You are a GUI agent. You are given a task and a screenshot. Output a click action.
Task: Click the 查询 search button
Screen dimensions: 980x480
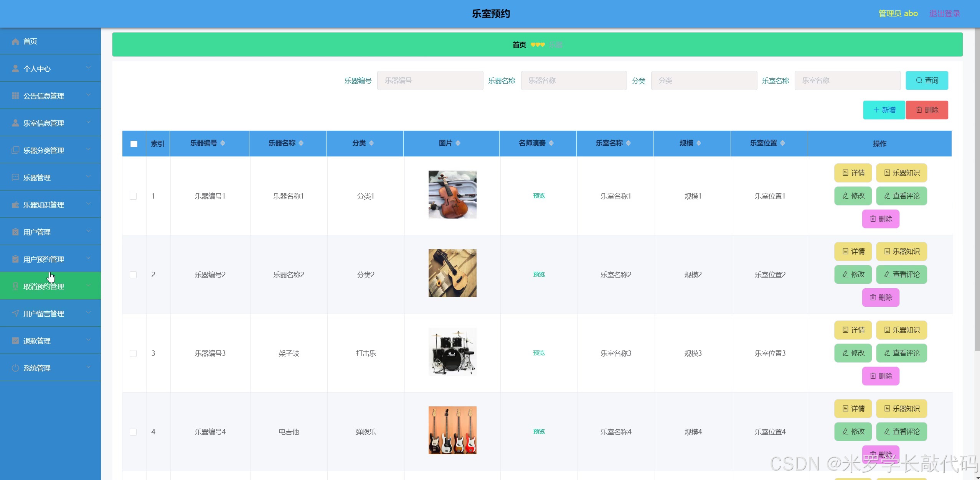926,81
